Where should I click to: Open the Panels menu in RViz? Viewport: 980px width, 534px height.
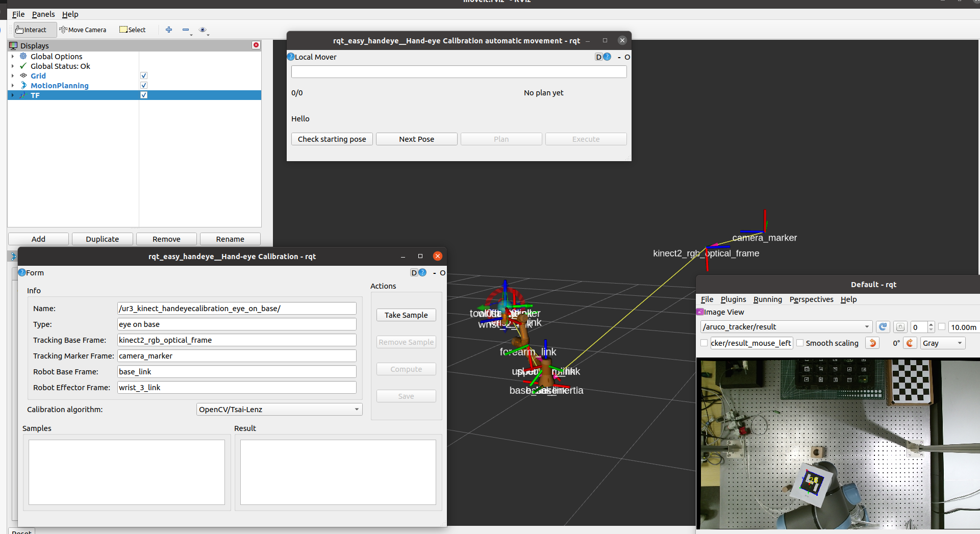click(x=43, y=14)
